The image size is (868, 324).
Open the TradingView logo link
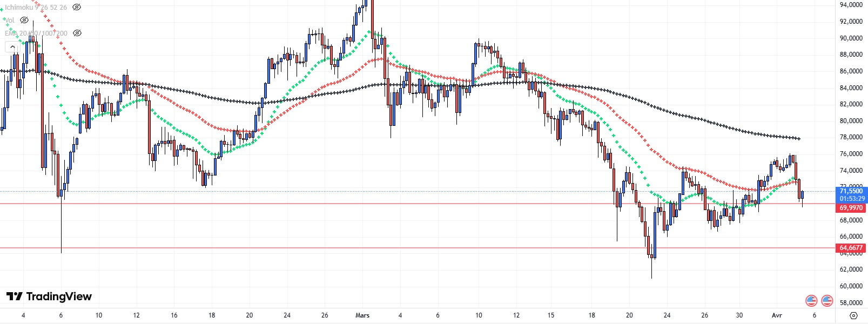point(49,296)
